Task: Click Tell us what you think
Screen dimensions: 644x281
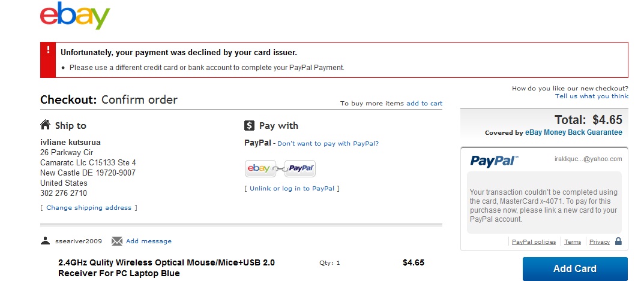Action: click(x=591, y=96)
